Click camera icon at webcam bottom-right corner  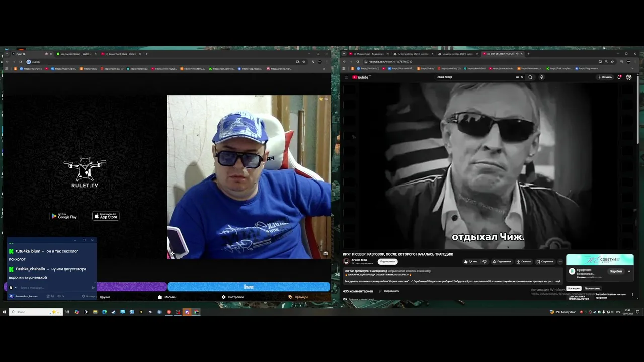[325, 253]
